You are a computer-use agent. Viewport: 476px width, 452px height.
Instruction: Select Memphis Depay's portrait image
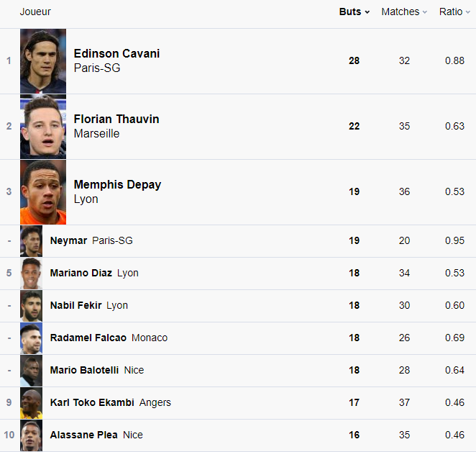[43, 192]
